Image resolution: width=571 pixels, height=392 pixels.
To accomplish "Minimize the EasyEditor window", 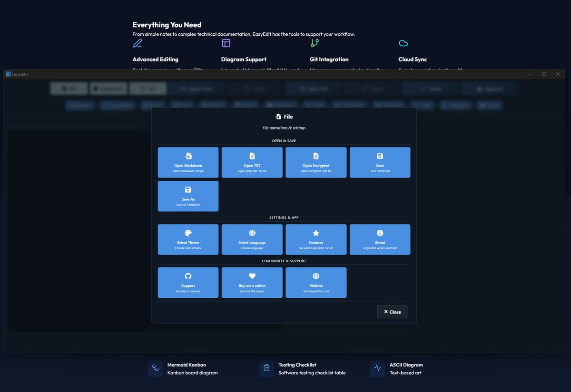I will pyautogui.click(x=530, y=74).
